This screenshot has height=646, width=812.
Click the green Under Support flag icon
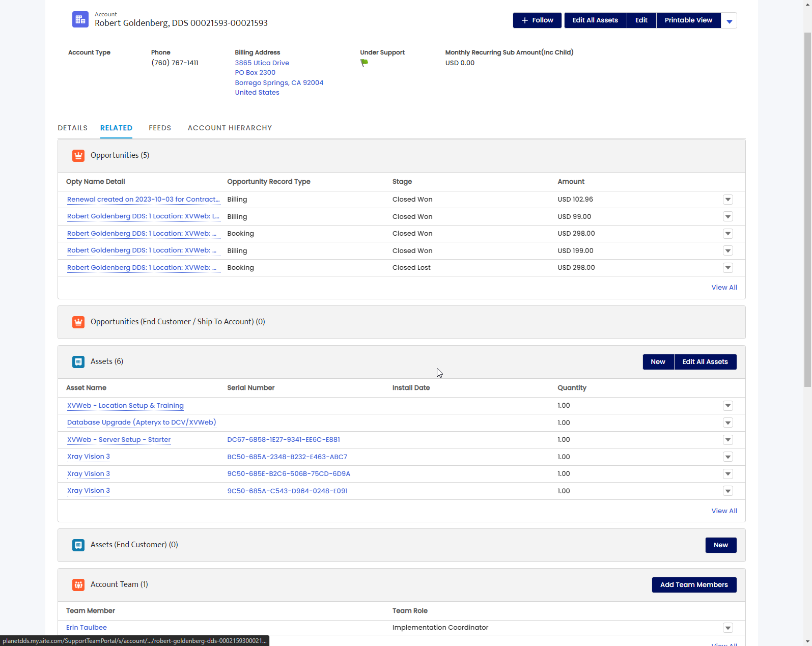pyautogui.click(x=364, y=63)
